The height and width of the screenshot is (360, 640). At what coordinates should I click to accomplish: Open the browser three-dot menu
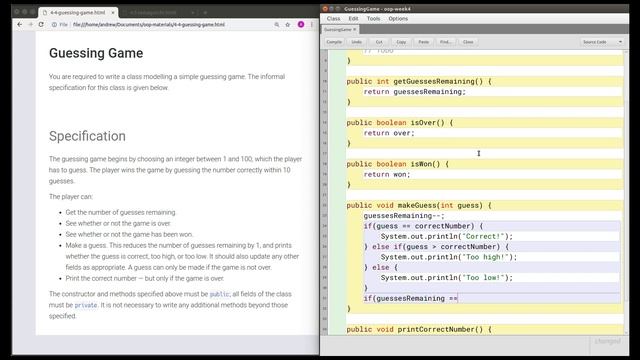(312, 24)
